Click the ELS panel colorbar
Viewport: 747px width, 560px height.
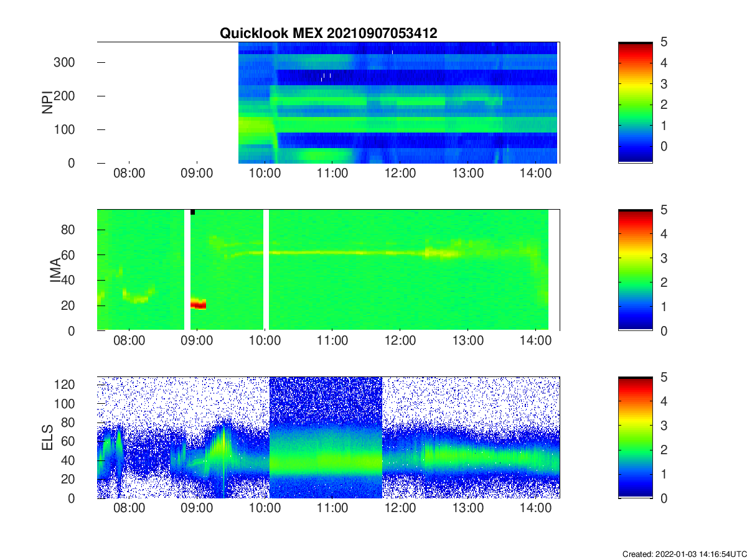pos(635,437)
